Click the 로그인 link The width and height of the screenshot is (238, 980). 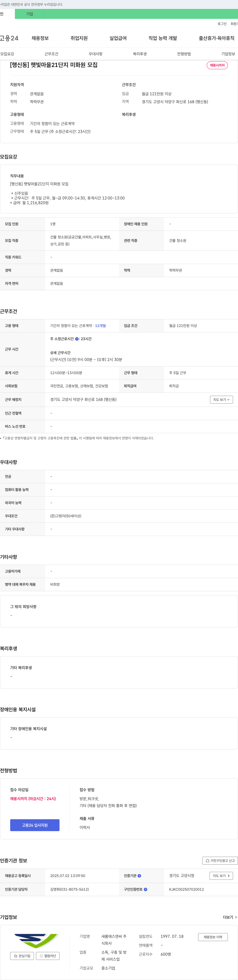pos(222,24)
